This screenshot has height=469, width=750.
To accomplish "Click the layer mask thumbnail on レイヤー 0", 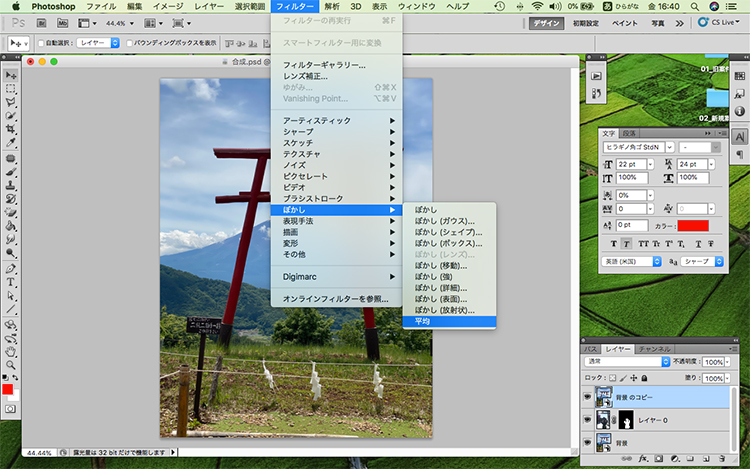I will [626, 420].
